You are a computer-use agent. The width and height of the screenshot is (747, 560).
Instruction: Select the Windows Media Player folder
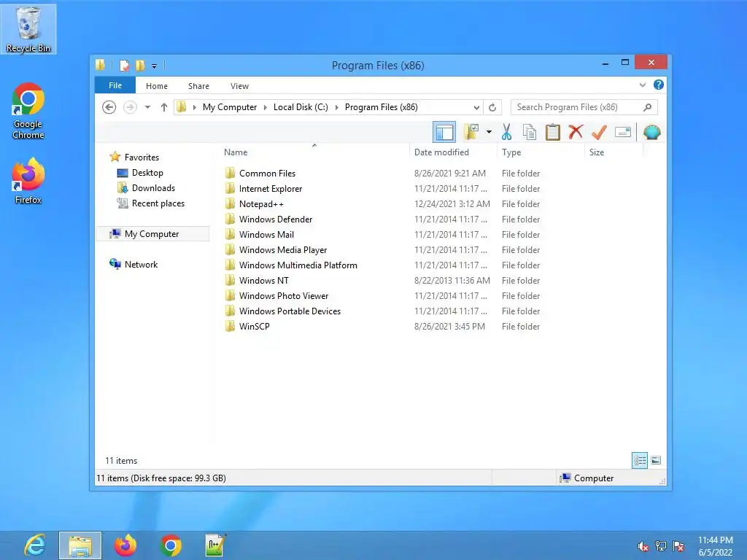(x=283, y=249)
